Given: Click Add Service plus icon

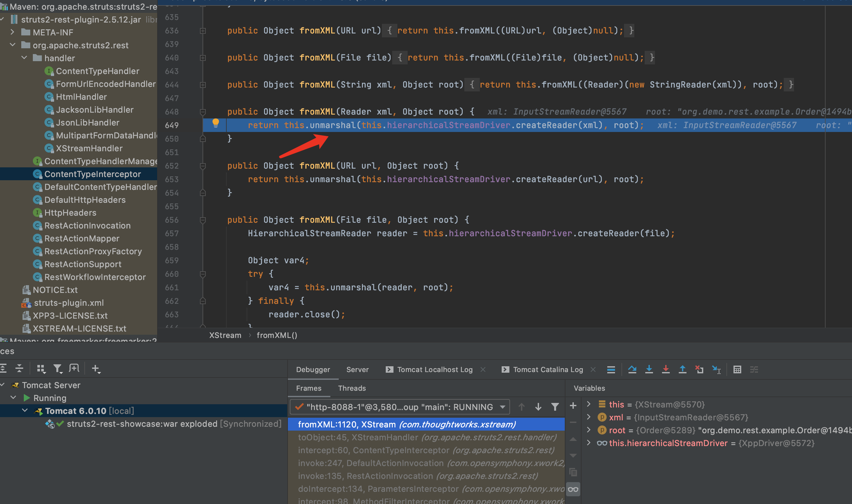Looking at the screenshot, I should 96,369.
